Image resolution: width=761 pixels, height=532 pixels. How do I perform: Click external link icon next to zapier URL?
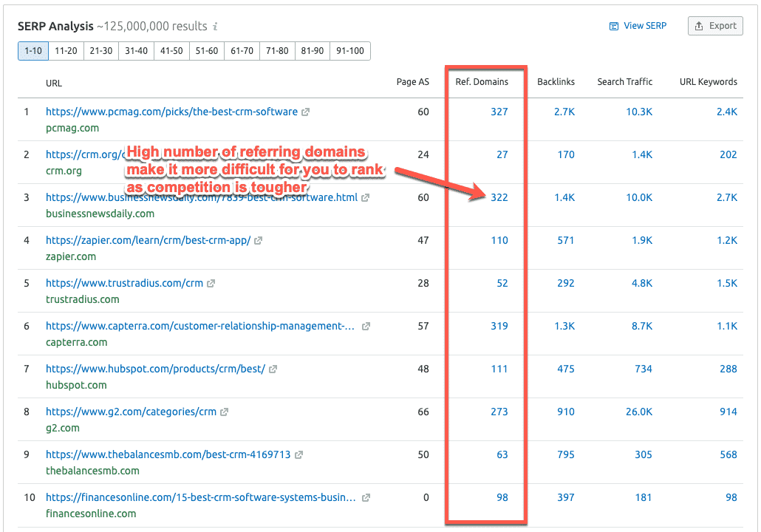tap(259, 241)
